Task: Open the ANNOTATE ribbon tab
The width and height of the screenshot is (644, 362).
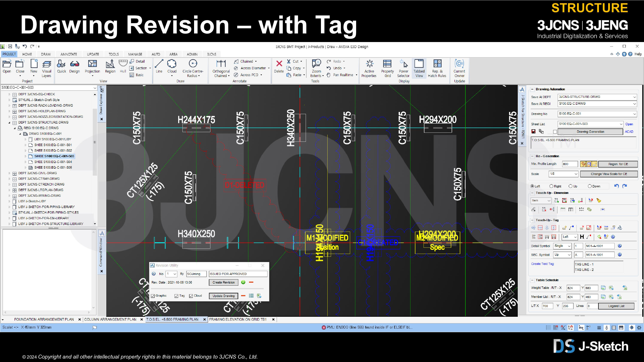Action: pos(69,54)
